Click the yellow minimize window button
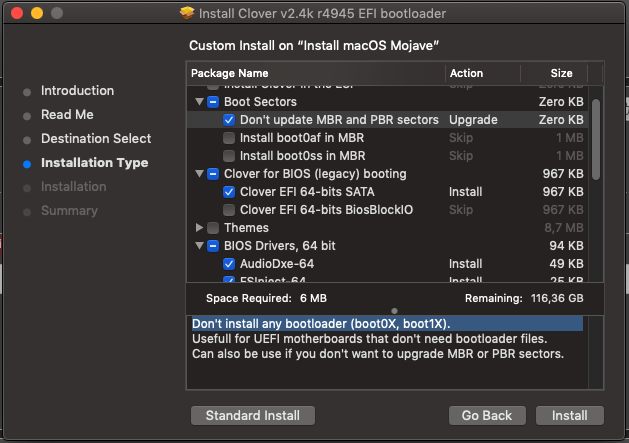Viewport: 629px width, 443px height. tap(37, 13)
